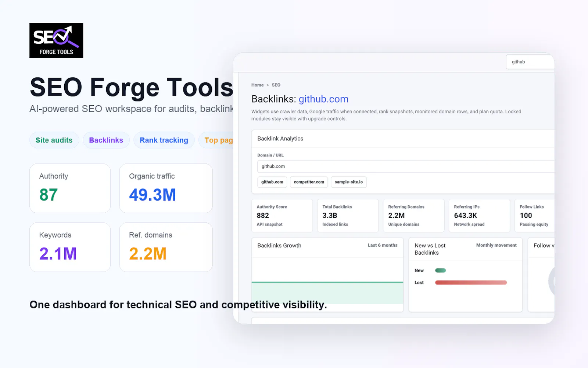Open the Ref. domains 2.2M card
588x368 pixels.
pos(166,247)
